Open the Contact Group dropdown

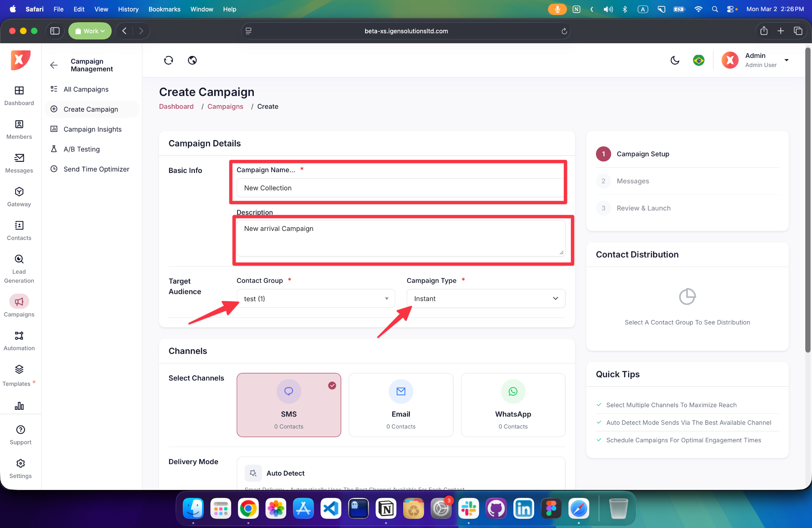tap(316, 299)
